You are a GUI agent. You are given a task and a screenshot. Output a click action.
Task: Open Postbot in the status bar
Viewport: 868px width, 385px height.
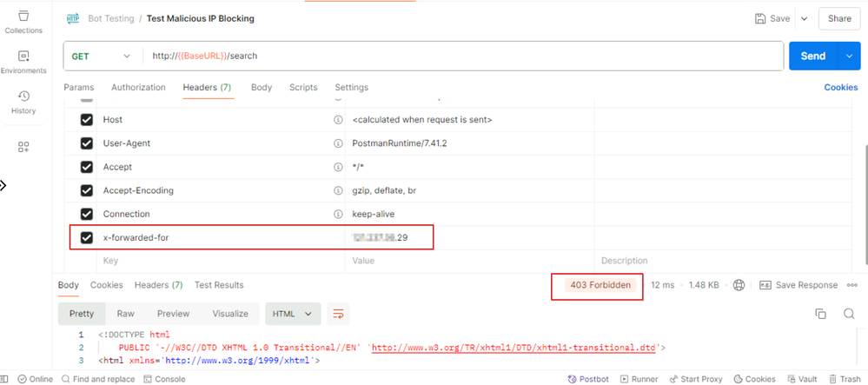(588, 379)
